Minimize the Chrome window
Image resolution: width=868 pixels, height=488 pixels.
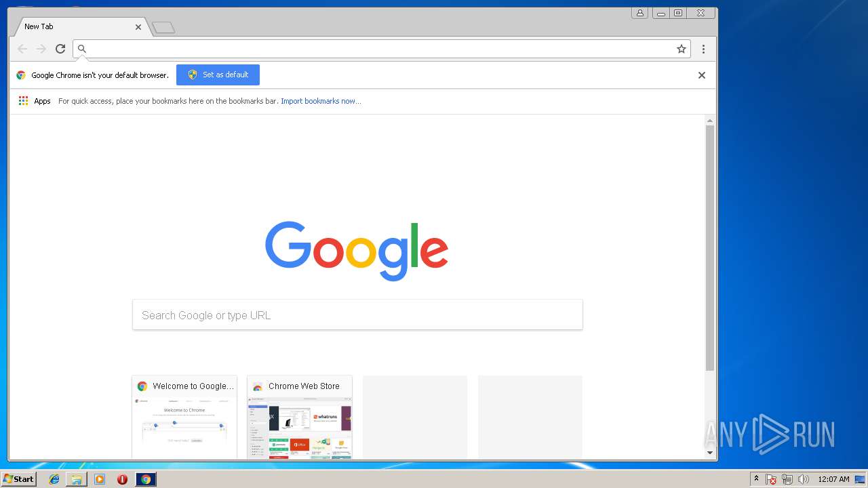coord(660,13)
